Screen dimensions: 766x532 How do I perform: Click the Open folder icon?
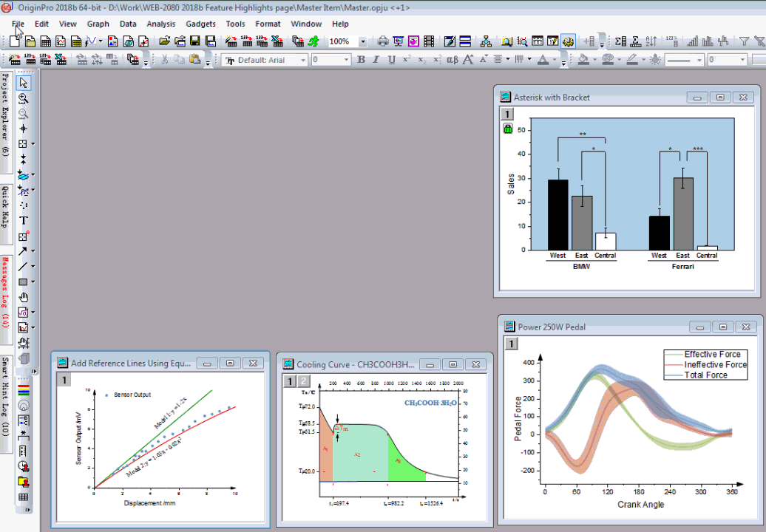(x=165, y=41)
